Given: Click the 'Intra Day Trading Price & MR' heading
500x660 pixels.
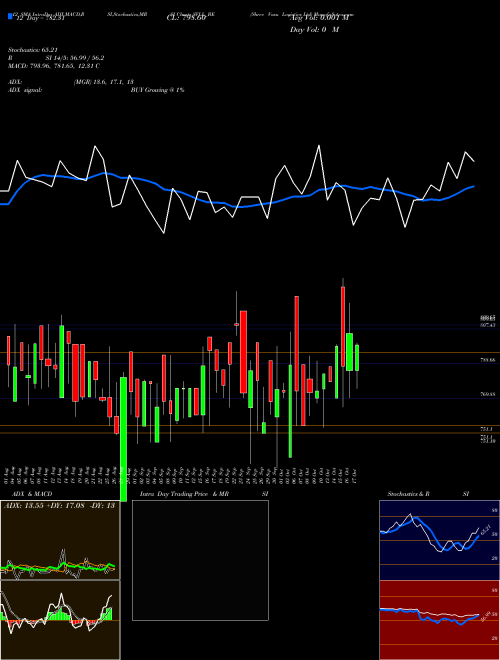Looking at the screenshot, I should 184,494.
